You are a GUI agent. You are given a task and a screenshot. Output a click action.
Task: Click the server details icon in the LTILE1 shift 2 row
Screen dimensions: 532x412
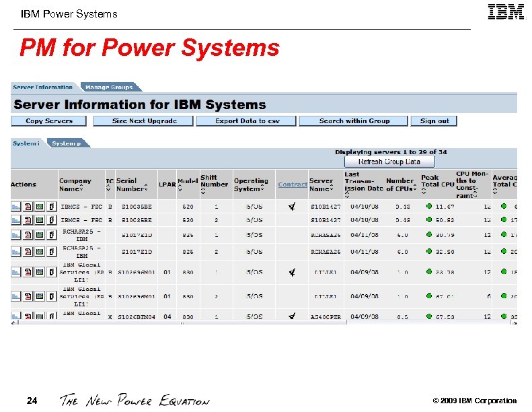tap(51, 296)
